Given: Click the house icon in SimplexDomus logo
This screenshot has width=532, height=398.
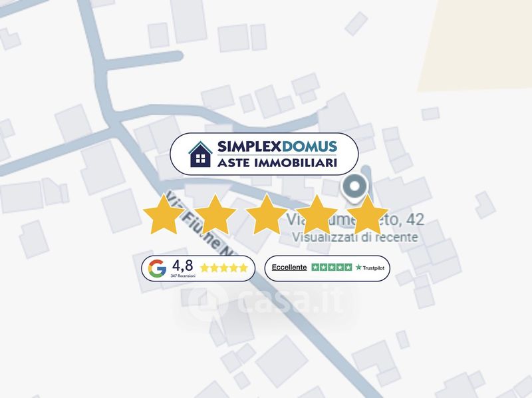Looking at the screenshot, I should (200, 154).
